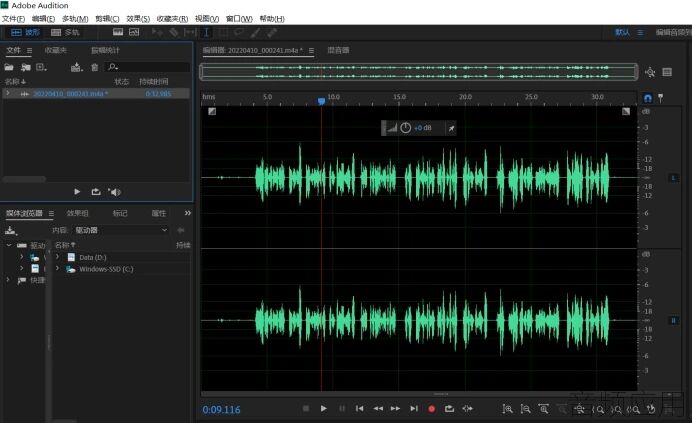
Task: Adjust the +0 dB amplitude knob
Action: click(406, 128)
